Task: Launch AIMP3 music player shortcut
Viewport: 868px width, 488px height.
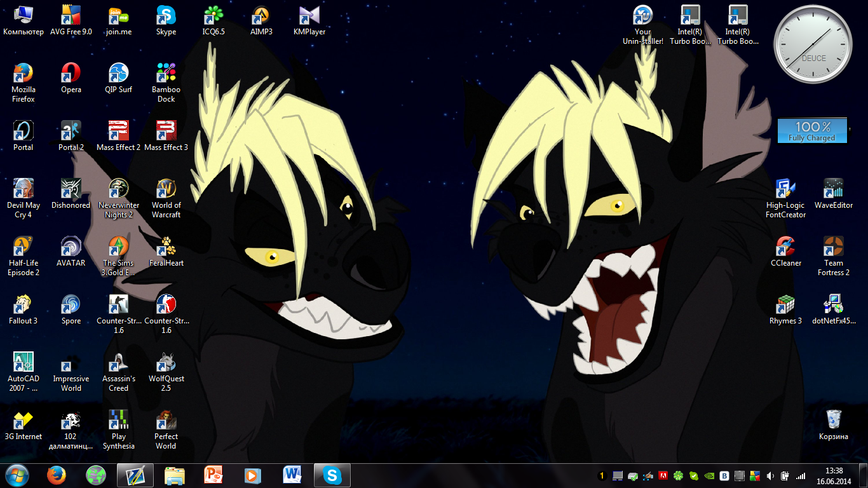Action: [x=261, y=20]
